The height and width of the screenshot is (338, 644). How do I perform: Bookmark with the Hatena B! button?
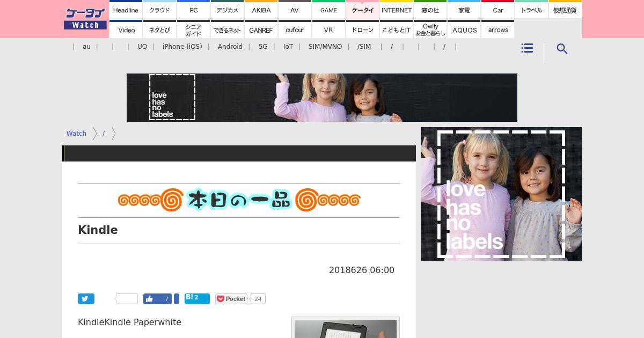[197, 299]
